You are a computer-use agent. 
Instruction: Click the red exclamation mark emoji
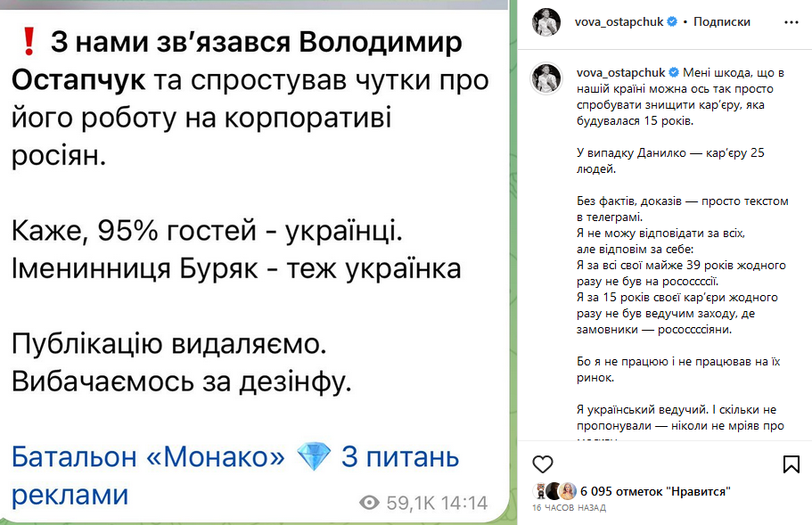[27, 43]
